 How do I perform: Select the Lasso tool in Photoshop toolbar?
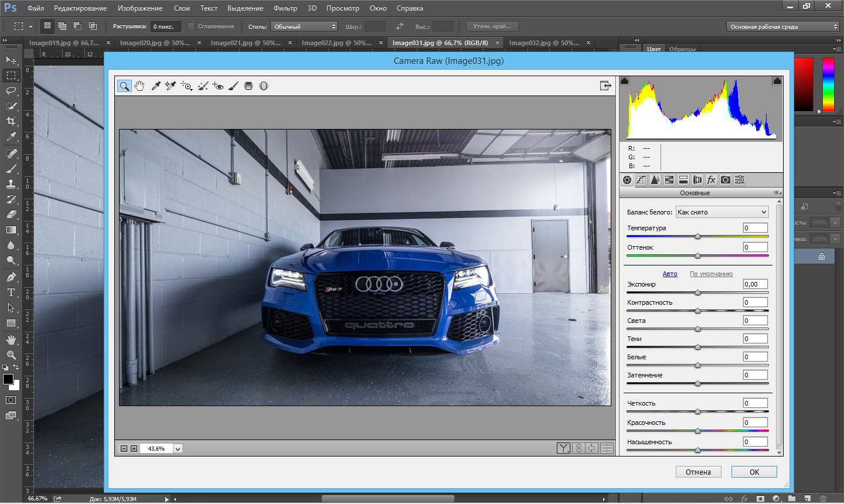pos(11,90)
